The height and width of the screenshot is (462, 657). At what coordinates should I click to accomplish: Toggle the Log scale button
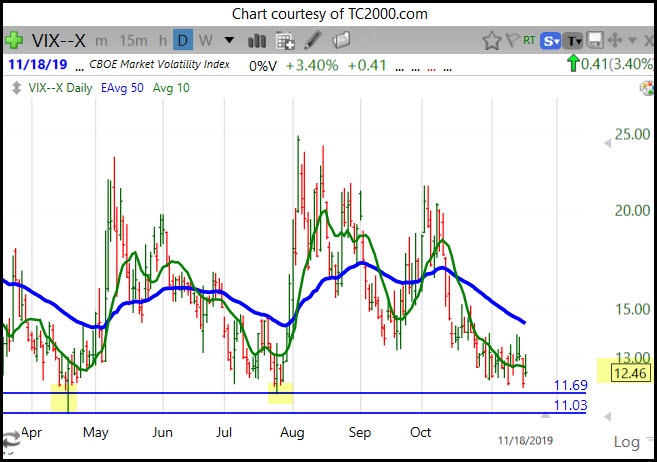pos(626,442)
